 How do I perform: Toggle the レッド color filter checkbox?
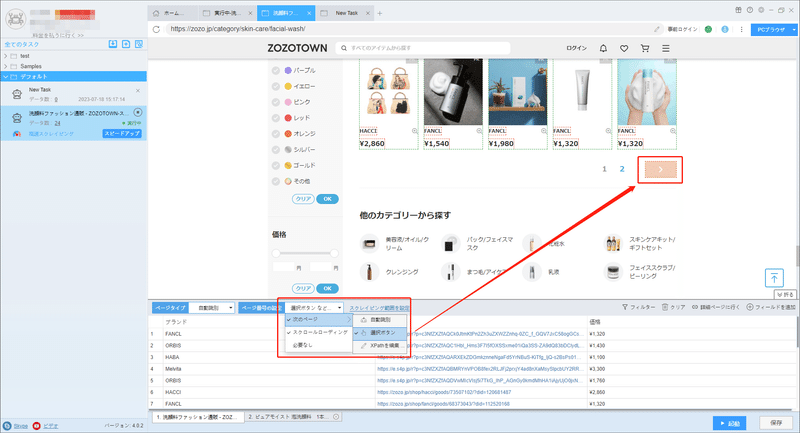pyautogui.click(x=276, y=118)
